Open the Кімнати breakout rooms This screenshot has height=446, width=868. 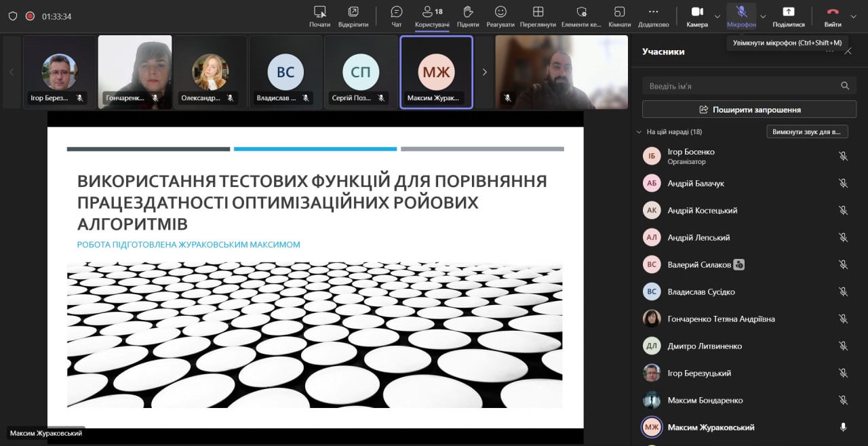coord(619,16)
